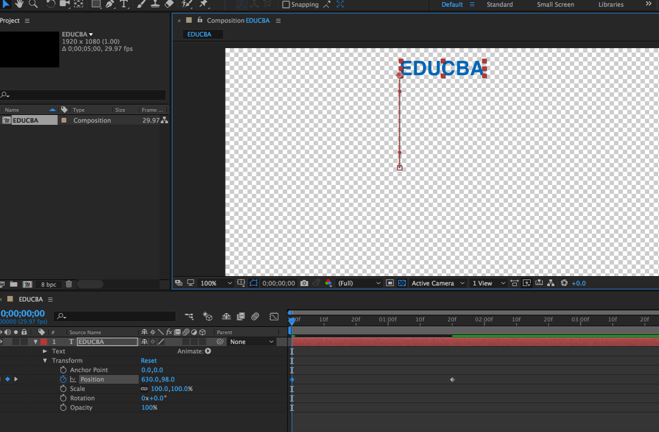Screen dimensions: 659x432
Task: Enable Scale stopwatch animation
Action: (63, 389)
